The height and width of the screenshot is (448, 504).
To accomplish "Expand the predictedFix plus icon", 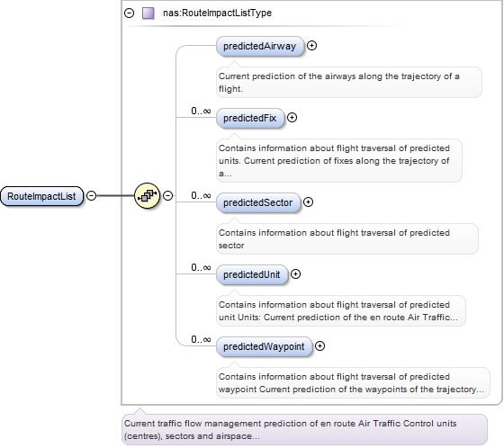I will coord(292,118).
